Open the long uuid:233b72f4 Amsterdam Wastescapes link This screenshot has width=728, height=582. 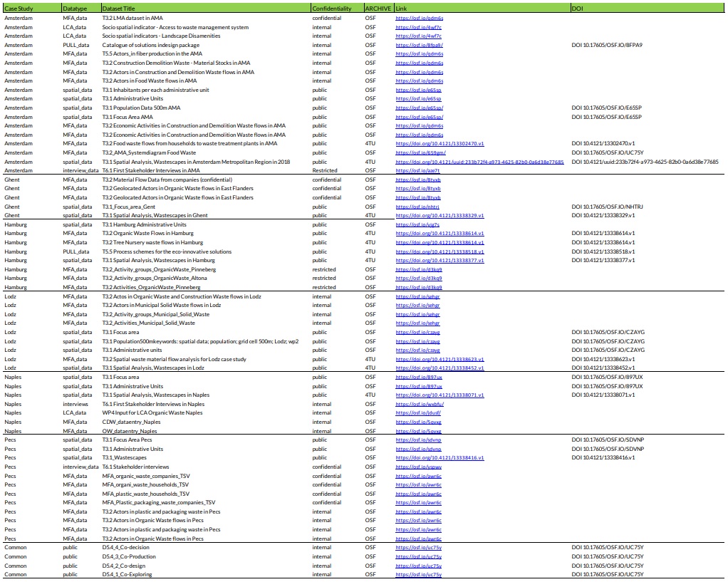(479, 162)
